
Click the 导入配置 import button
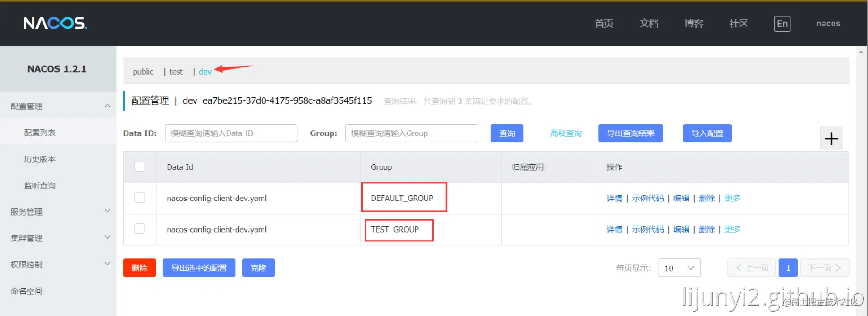click(x=707, y=133)
